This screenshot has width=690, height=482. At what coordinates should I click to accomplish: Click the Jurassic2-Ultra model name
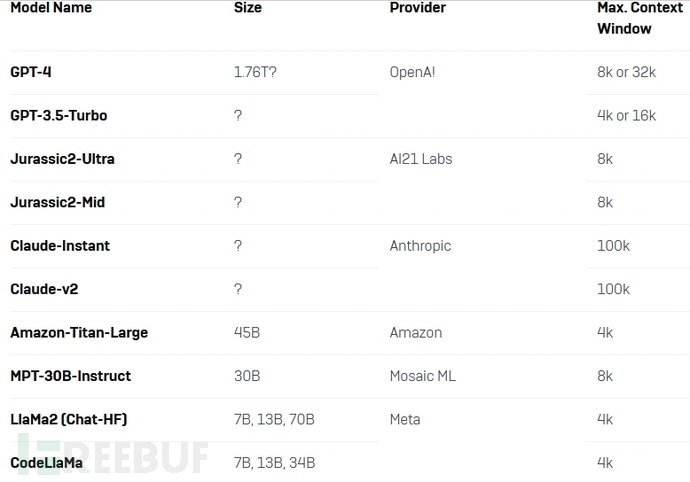click(63, 159)
